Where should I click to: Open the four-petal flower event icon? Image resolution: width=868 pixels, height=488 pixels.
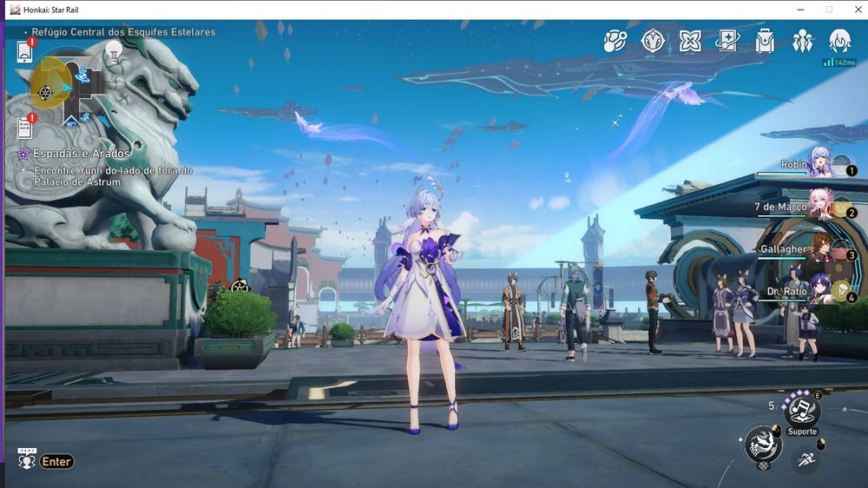pos(690,41)
